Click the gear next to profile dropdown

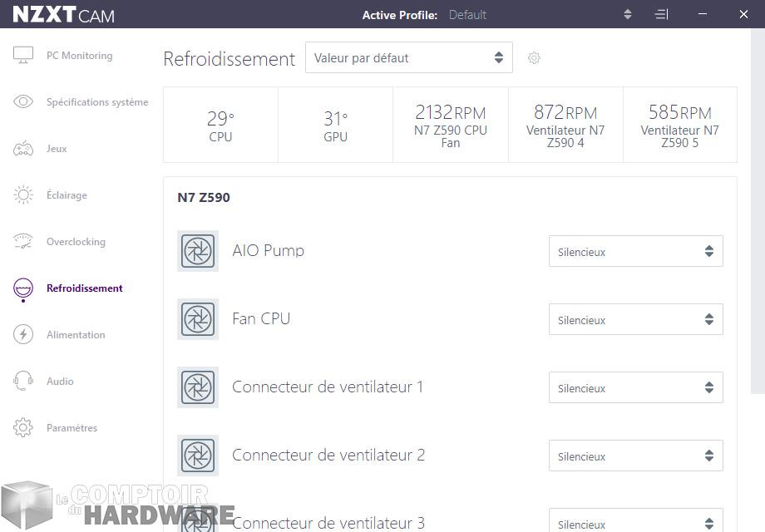click(x=535, y=58)
